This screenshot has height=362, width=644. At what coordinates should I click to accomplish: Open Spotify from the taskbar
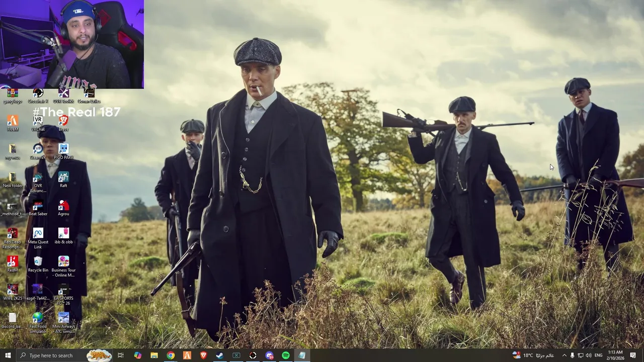[286, 355]
